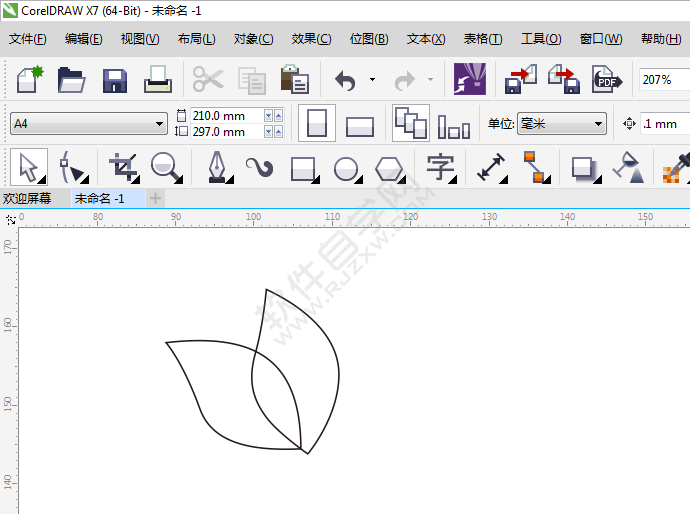Select the Text tool

[440, 166]
